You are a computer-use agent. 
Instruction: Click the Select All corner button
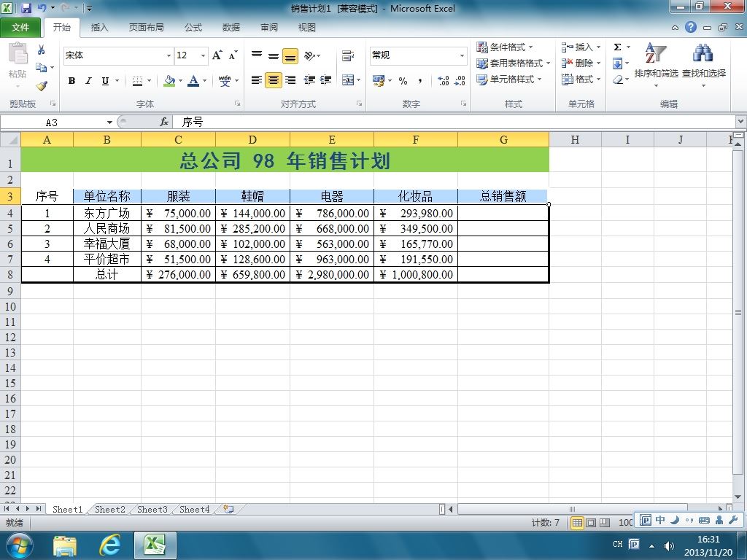(x=10, y=139)
